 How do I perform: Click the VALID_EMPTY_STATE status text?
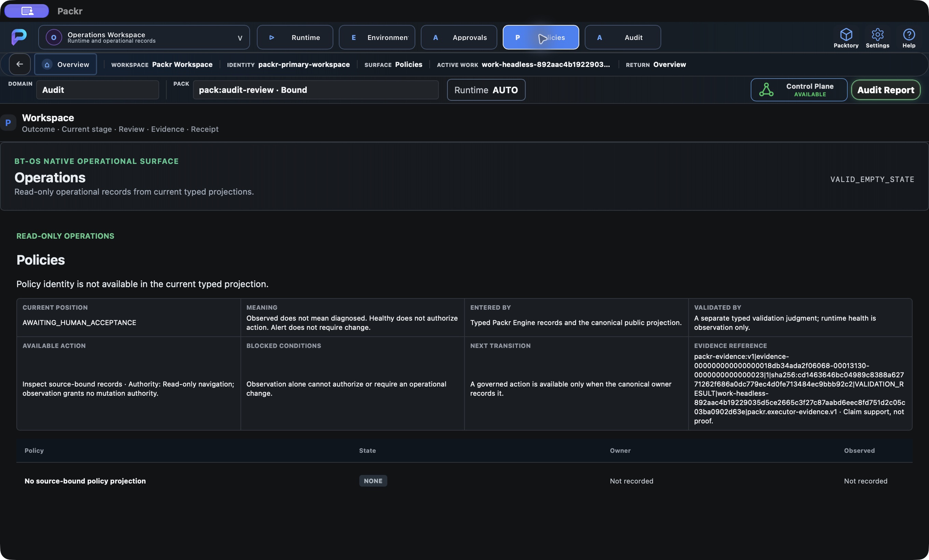[x=872, y=179]
